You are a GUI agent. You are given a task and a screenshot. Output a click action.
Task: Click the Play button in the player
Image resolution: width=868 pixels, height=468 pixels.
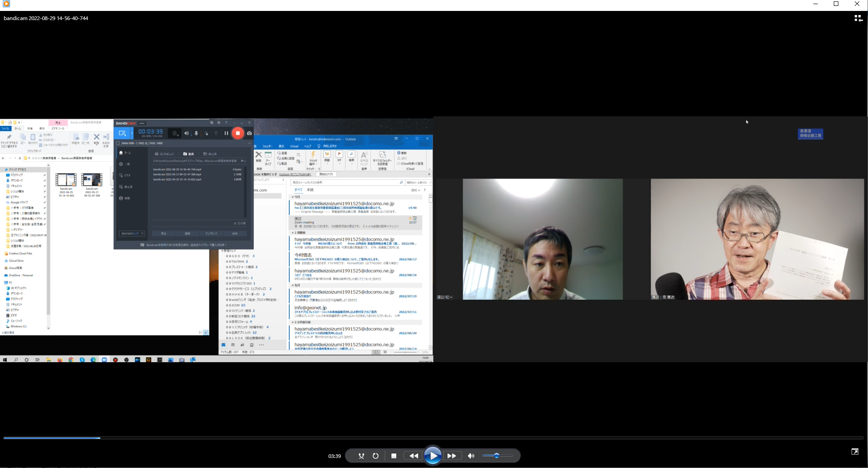click(x=432, y=455)
